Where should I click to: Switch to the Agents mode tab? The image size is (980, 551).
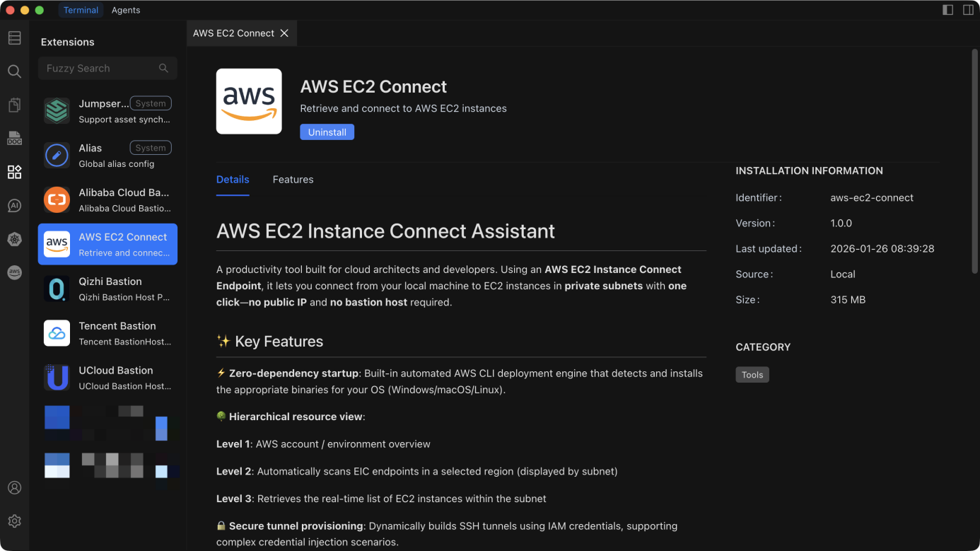(126, 10)
